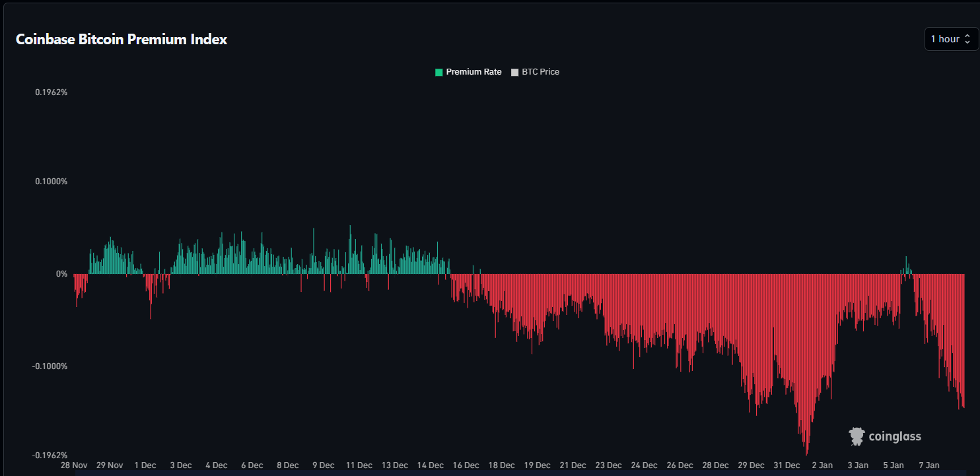Click the 21 Dec date label
Viewport: 980px width, 476px height.
pos(573,465)
